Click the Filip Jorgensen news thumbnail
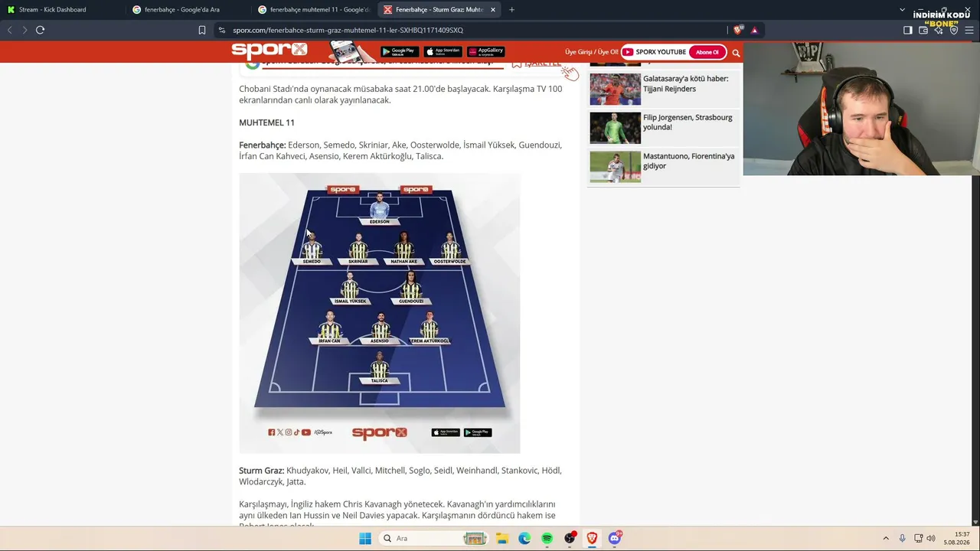 point(615,128)
